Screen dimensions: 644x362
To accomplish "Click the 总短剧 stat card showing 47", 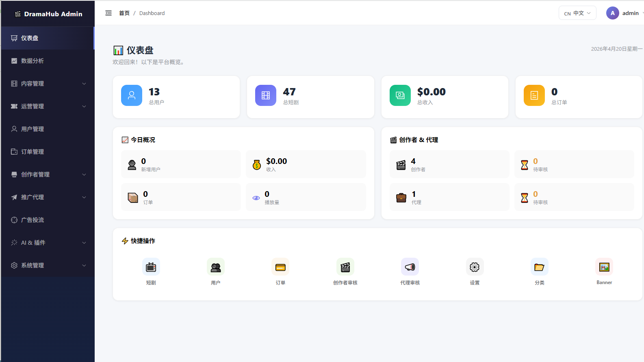I will (310, 97).
